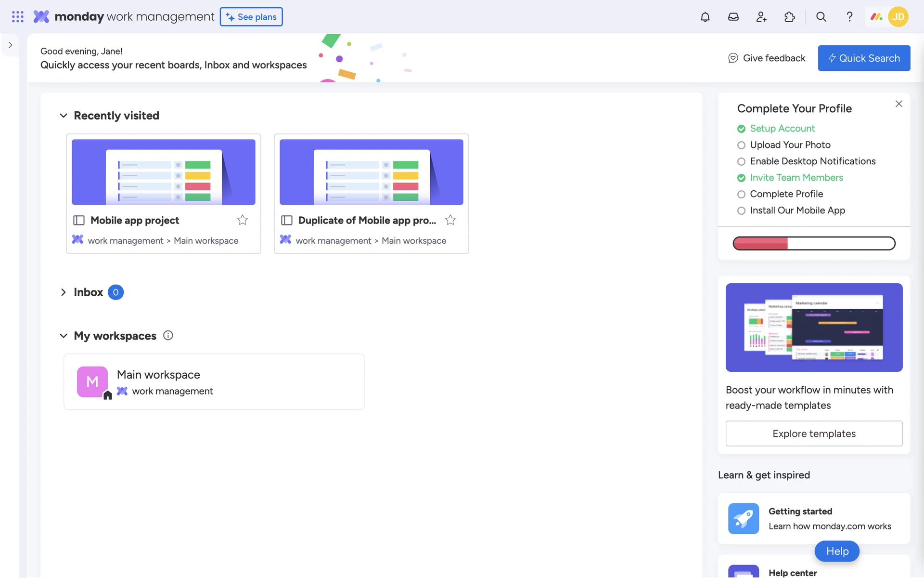The width and height of the screenshot is (924, 578).
Task: Open the notifications bell
Action: point(705,17)
